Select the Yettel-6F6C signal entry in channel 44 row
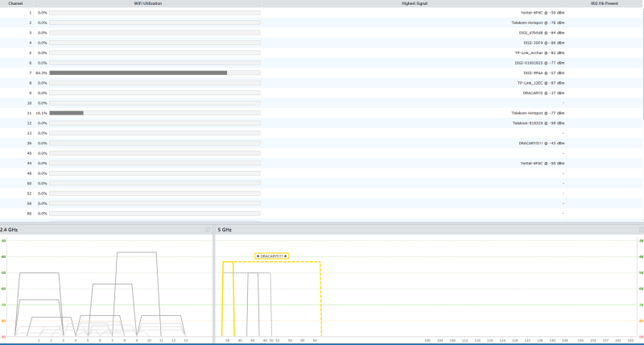This screenshot has width=644, height=345. [543, 164]
